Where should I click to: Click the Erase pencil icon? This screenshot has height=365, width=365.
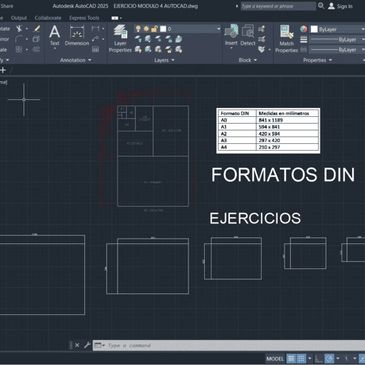click(x=37, y=29)
